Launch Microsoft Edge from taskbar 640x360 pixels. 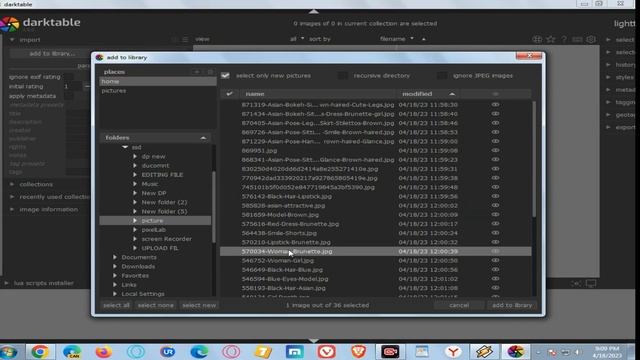pyautogui.click(x=199, y=351)
